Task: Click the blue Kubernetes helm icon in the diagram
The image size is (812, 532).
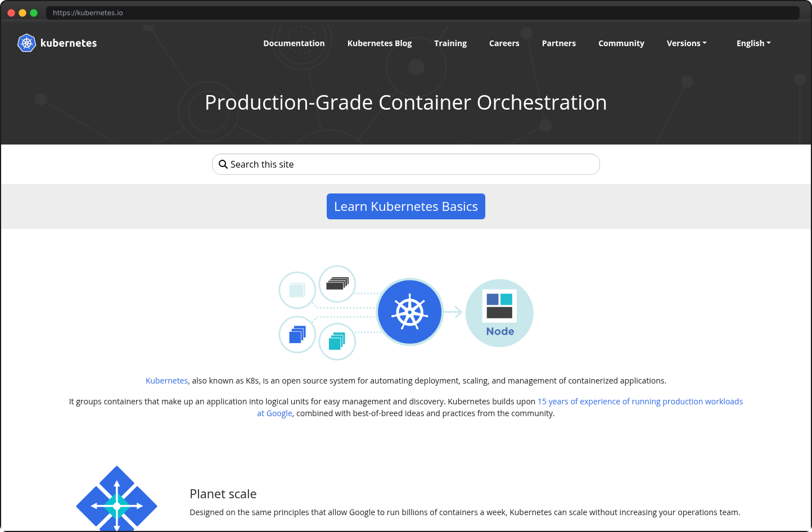Action: pyautogui.click(x=410, y=312)
